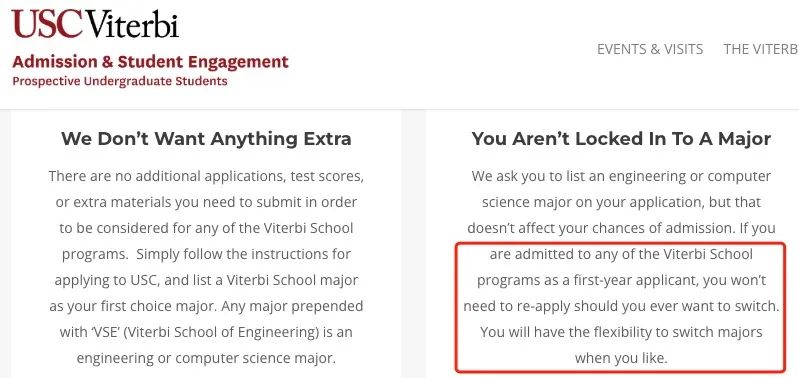Viewport: 799px width, 378px height.
Task: Click the line 'or extra materials you need to submit in order'
Action: pos(206,202)
